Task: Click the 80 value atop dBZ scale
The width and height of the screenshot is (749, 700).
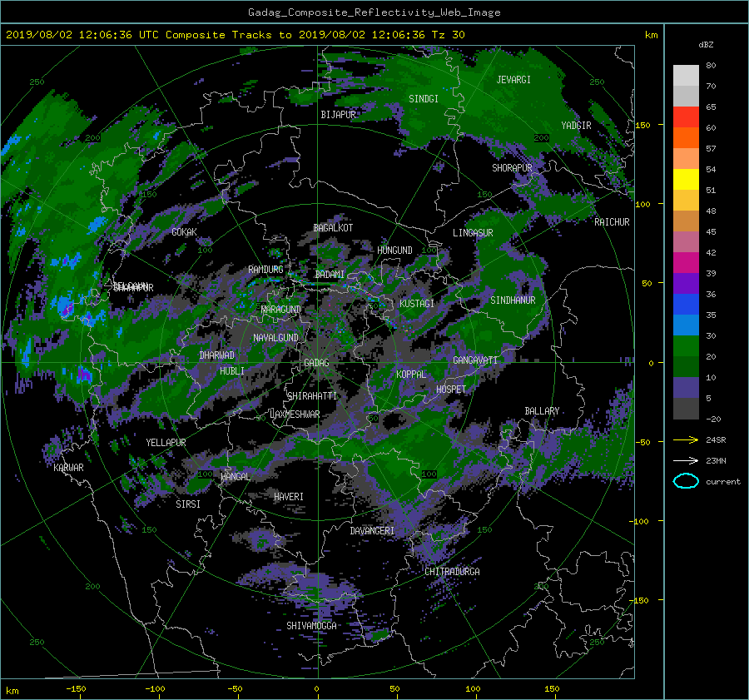Action: click(711, 66)
